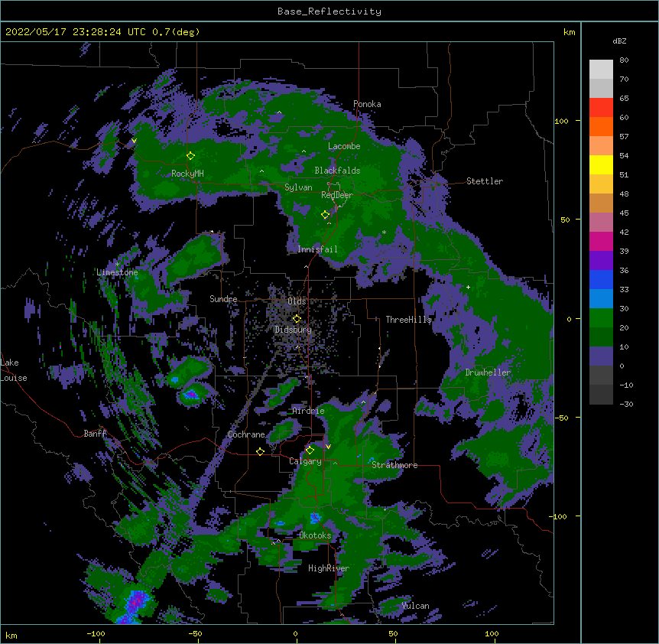Select the Didsbury label

coord(294,330)
